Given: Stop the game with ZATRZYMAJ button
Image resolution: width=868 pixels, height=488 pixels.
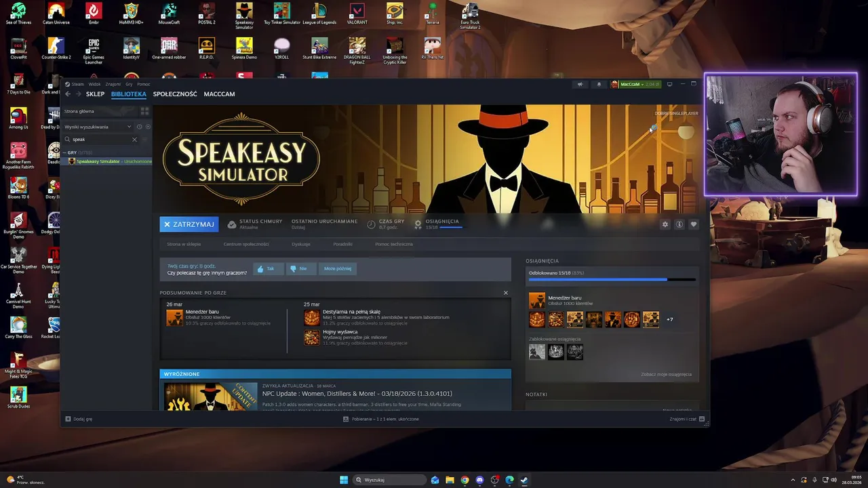Looking at the screenshot, I should (189, 224).
